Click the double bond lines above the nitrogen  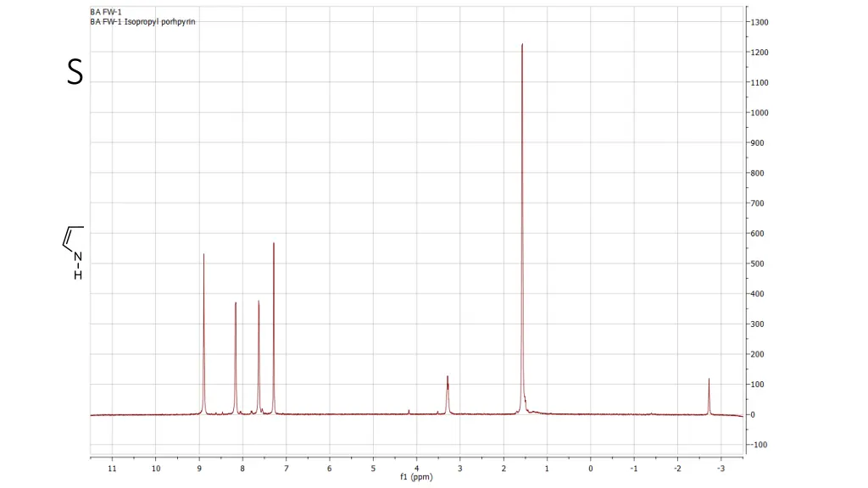point(72,236)
